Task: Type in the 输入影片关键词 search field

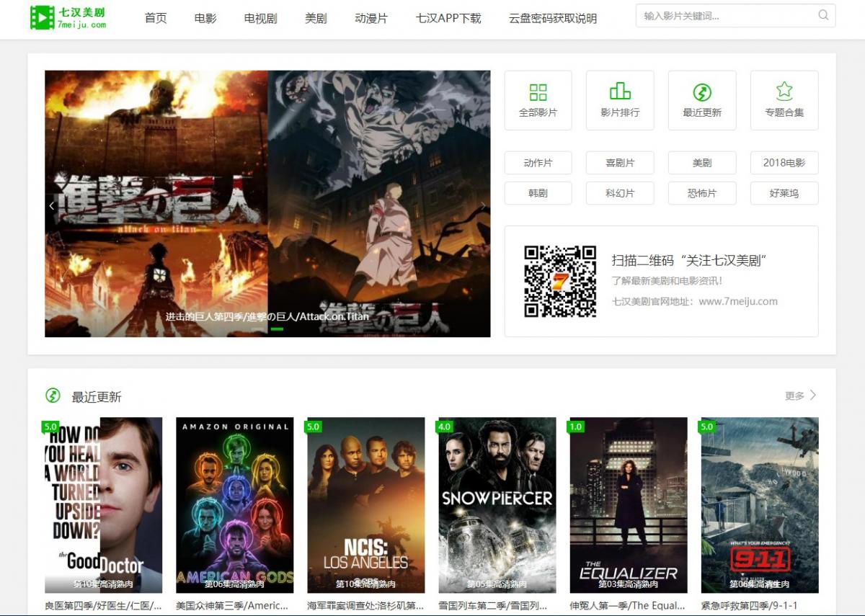Action: (724, 15)
